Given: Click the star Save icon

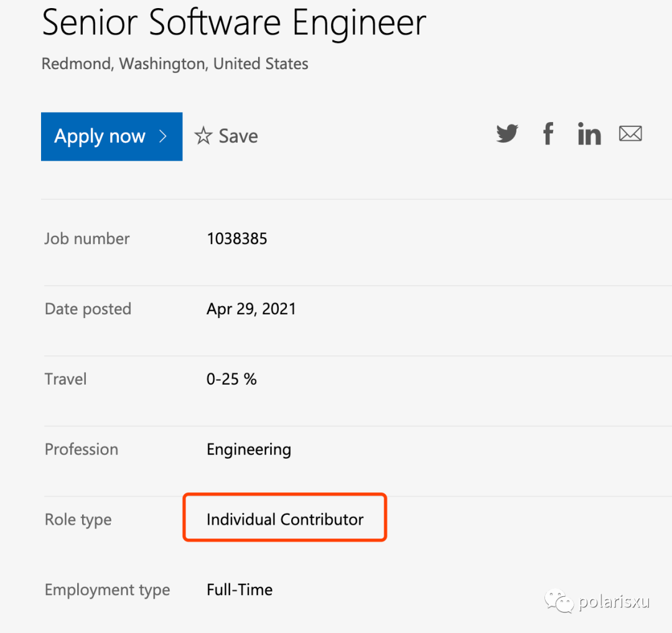Looking at the screenshot, I should [203, 136].
